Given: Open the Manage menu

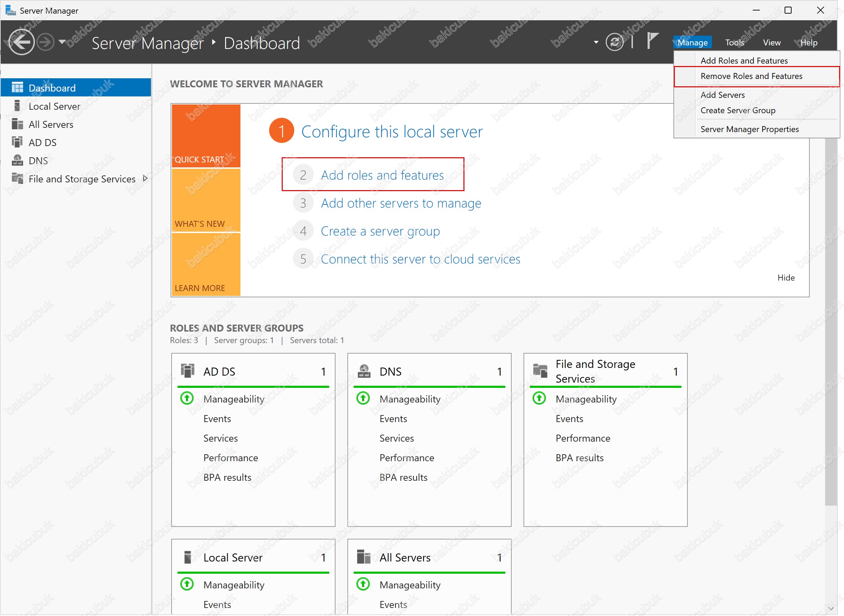Looking at the screenshot, I should tap(692, 43).
